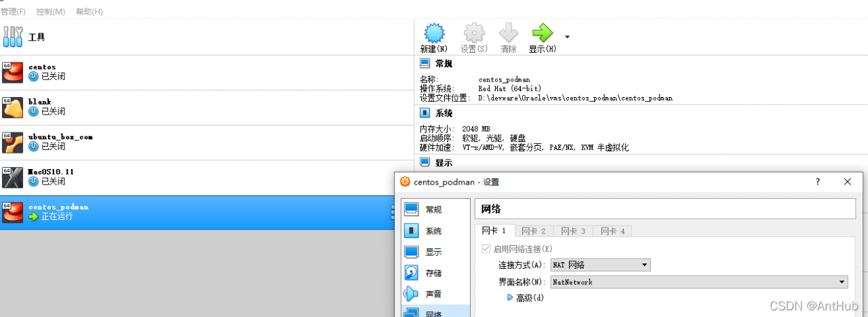Viewport: 868px width, 317px height.
Task: Click the Display (显示) section header icon
Action: 425,162
